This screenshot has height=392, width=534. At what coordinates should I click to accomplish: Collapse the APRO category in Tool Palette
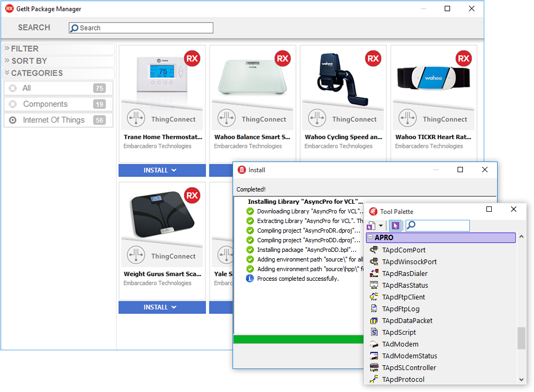click(x=370, y=237)
